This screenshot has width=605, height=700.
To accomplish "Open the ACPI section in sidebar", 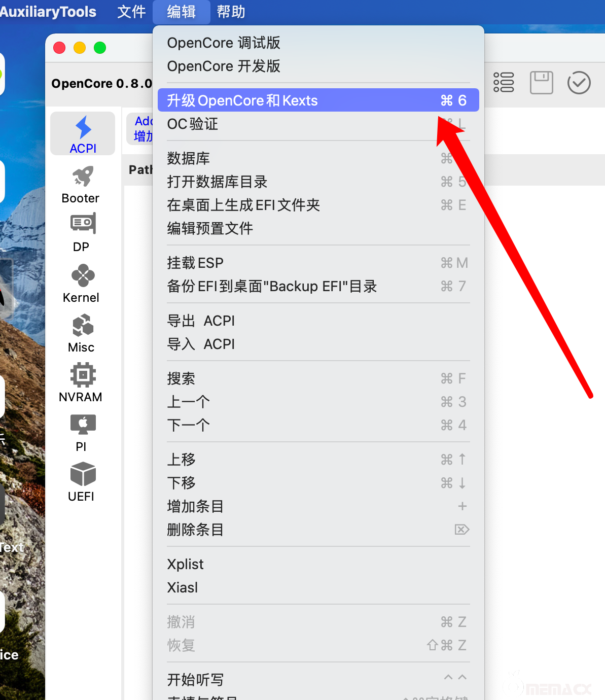I will coord(83,134).
